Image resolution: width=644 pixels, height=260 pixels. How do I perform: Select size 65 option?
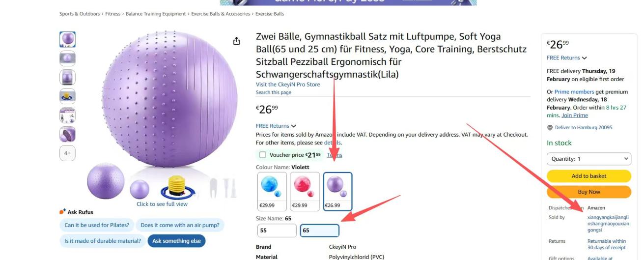point(320,231)
